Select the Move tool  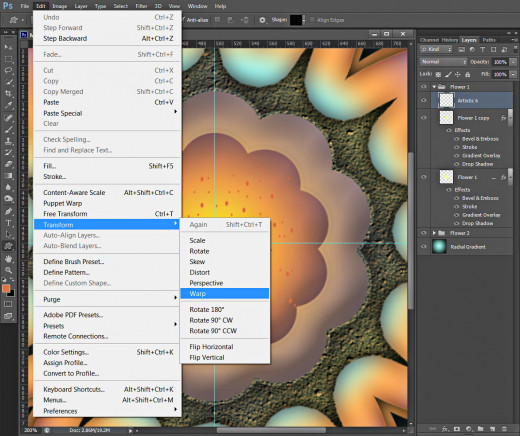(x=8, y=47)
